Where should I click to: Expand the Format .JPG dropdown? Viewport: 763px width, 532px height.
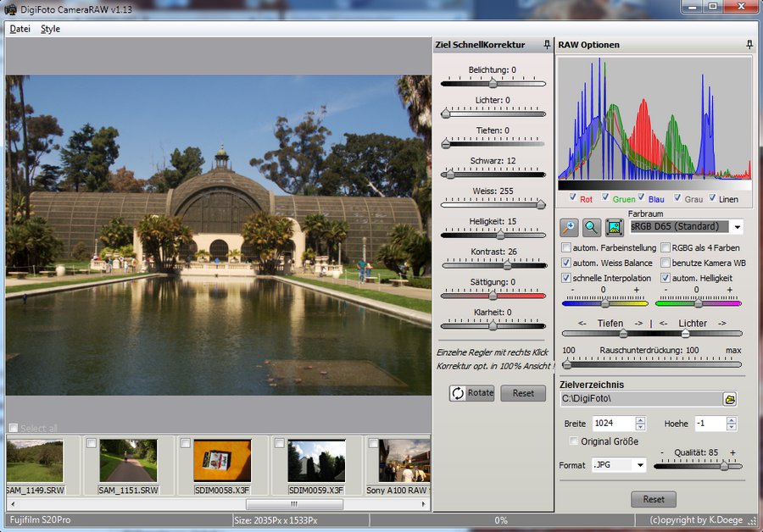coord(639,465)
